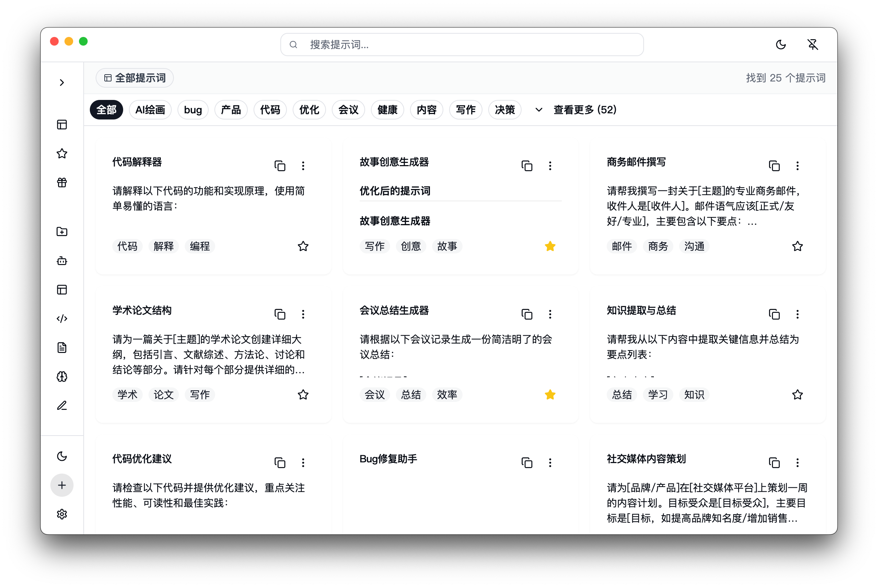Click the panel layout icon below robot
The image size is (878, 588).
[62, 290]
